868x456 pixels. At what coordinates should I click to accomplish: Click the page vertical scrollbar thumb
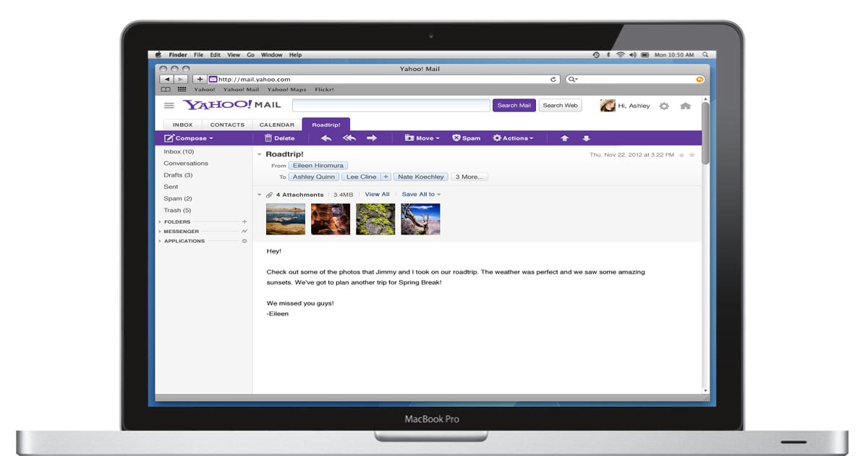coord(706,133)
